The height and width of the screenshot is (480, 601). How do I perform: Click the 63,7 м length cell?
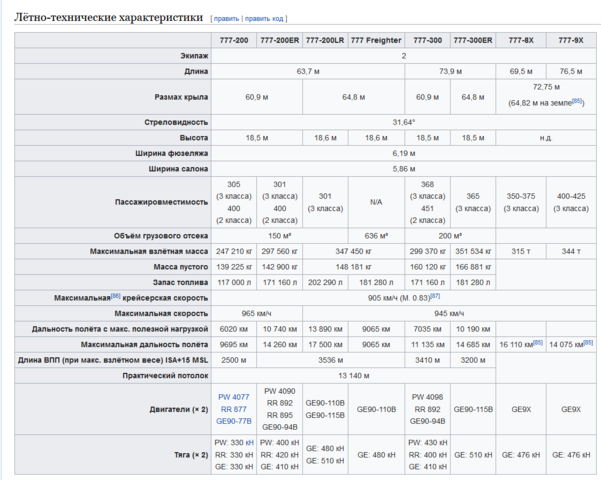coord(308,71)
